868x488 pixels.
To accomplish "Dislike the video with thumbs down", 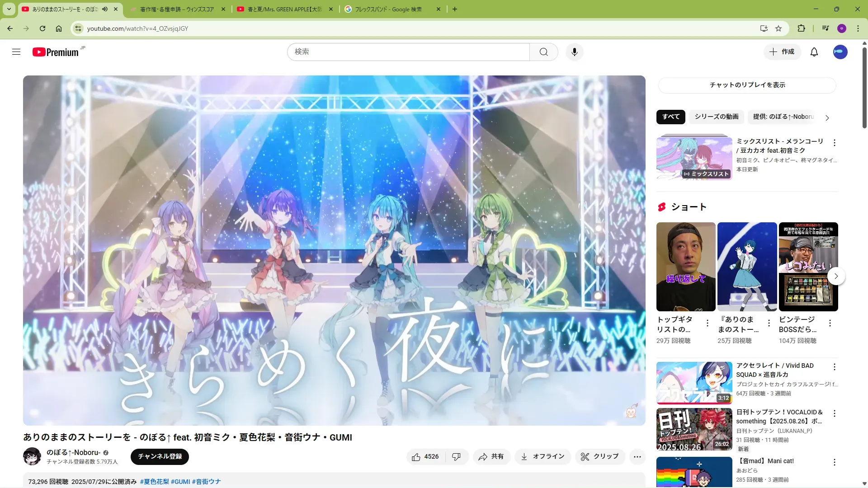I will (456, 456).
